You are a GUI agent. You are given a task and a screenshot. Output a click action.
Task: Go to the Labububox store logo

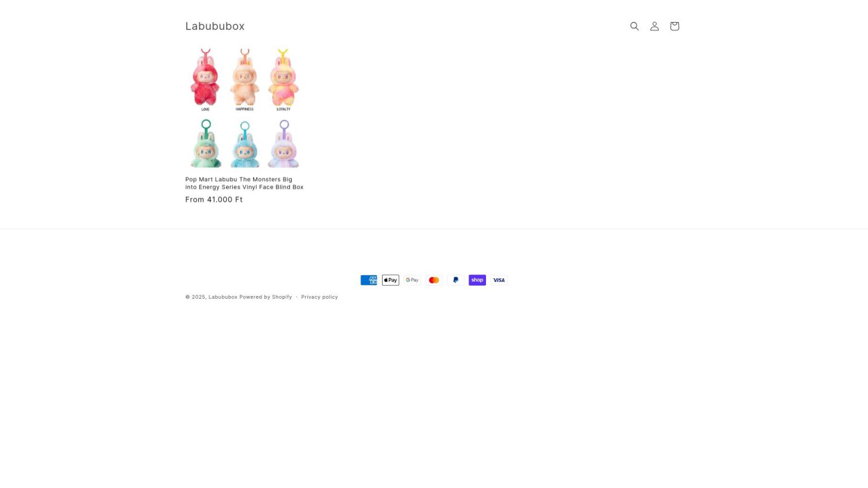tap(215, 26)
